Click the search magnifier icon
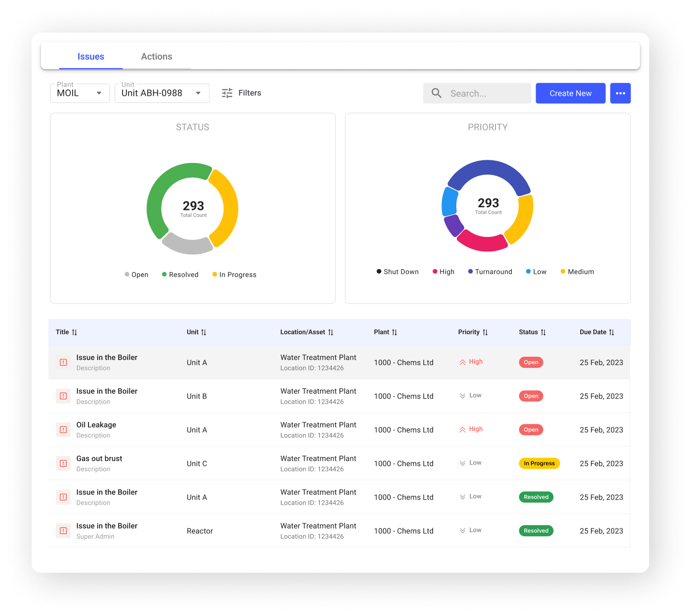 coord(436,93)
